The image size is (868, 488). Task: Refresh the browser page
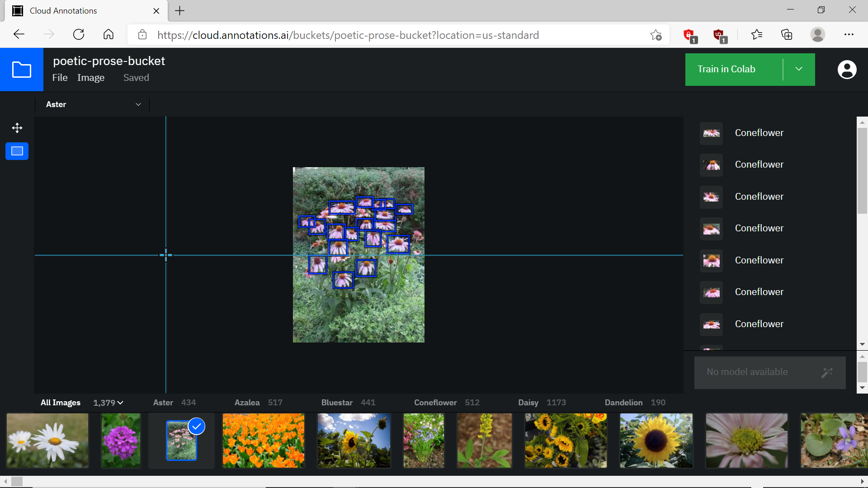pyautogui.click(x=79, y=35)
